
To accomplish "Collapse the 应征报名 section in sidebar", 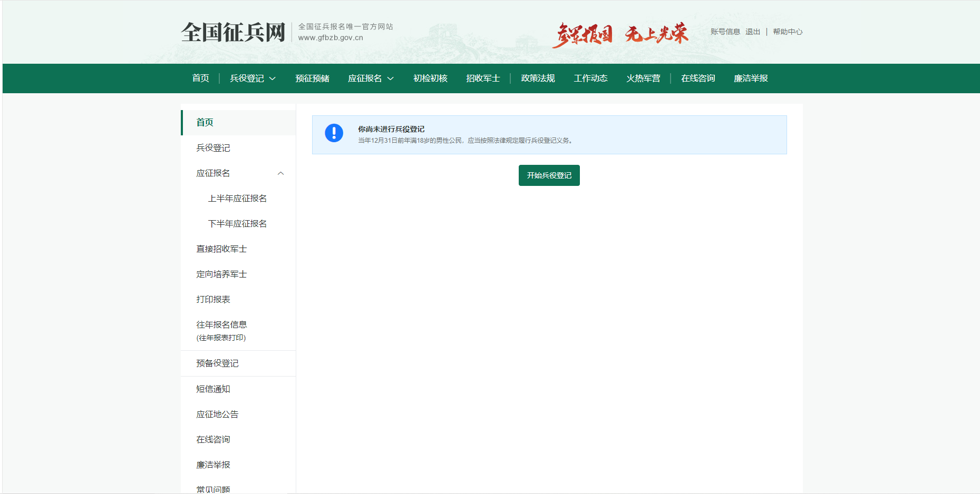I will point(280,173).
